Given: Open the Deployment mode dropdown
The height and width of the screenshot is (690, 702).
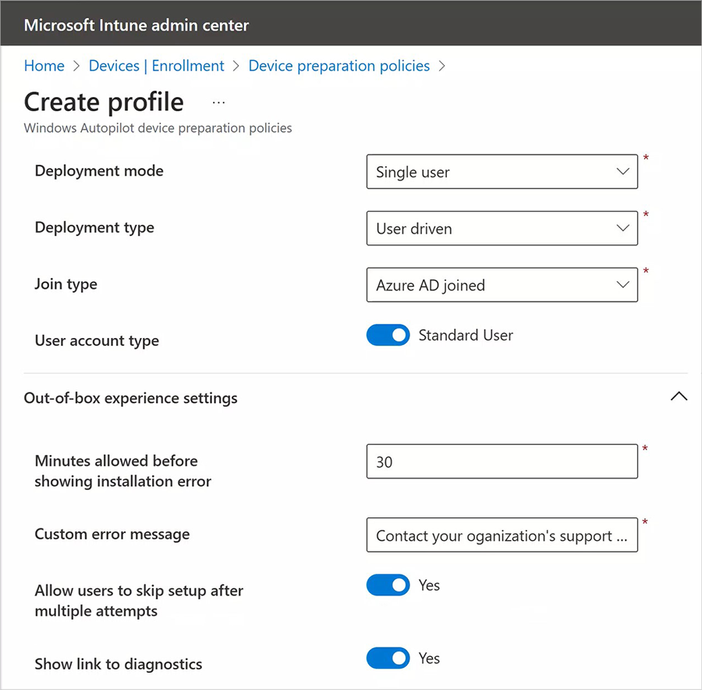Looking at the screenshot, I should click(502, 172).
